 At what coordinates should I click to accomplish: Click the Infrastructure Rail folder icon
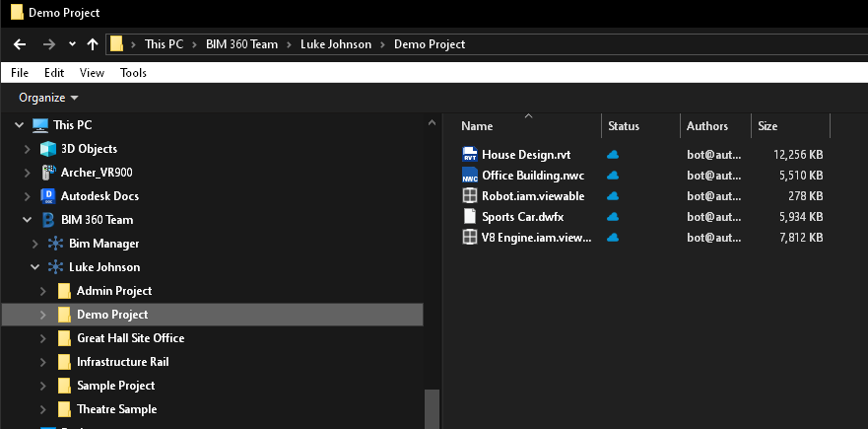[64, 362]
